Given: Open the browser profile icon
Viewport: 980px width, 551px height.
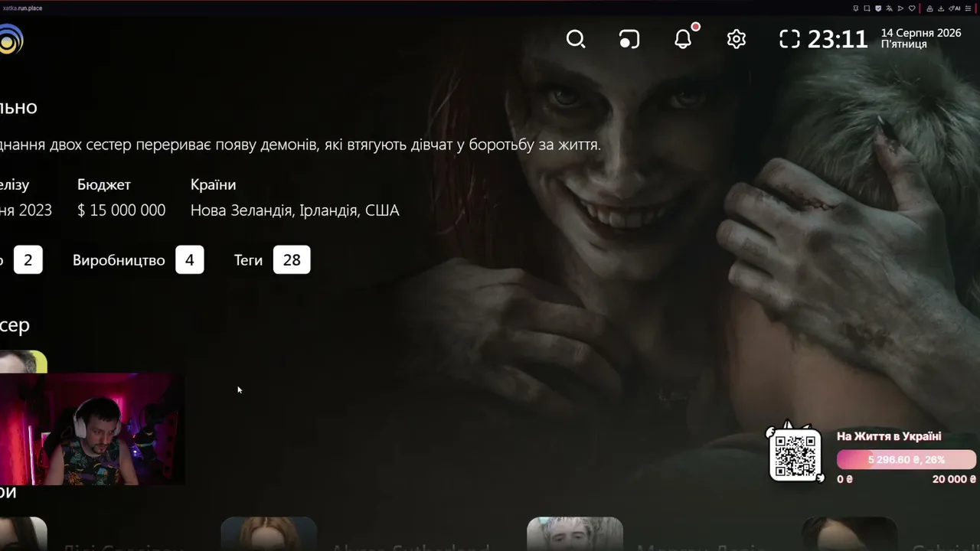Looking at the screenshot, I should (929, 8).
